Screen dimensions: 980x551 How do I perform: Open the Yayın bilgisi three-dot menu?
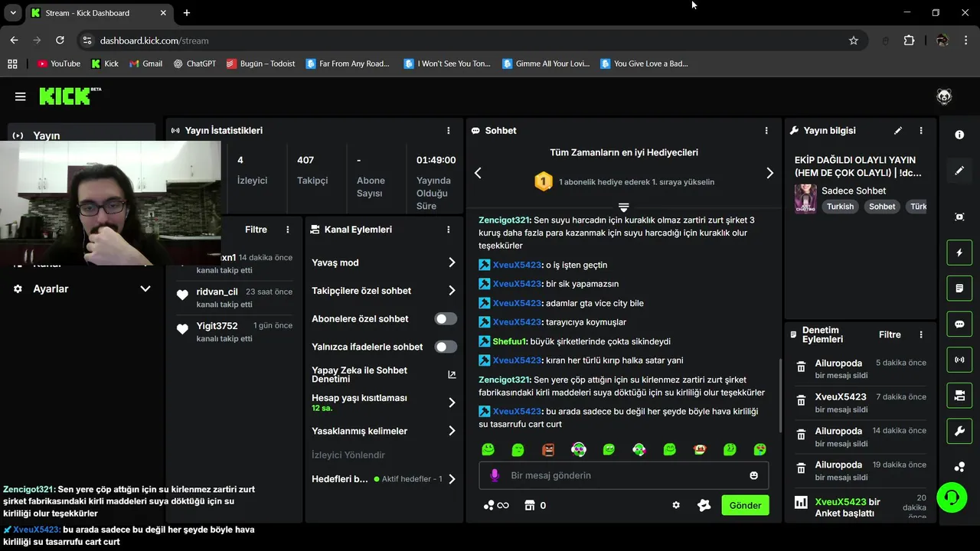pyautogui.click(x=921, y=131)
